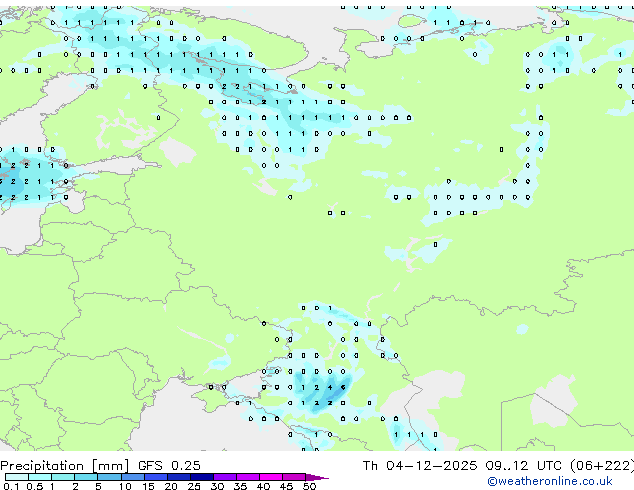Viewport: 634px width, 490px height.
Task: Click the '15' legend scale label
Action: (x=148, y=486)
